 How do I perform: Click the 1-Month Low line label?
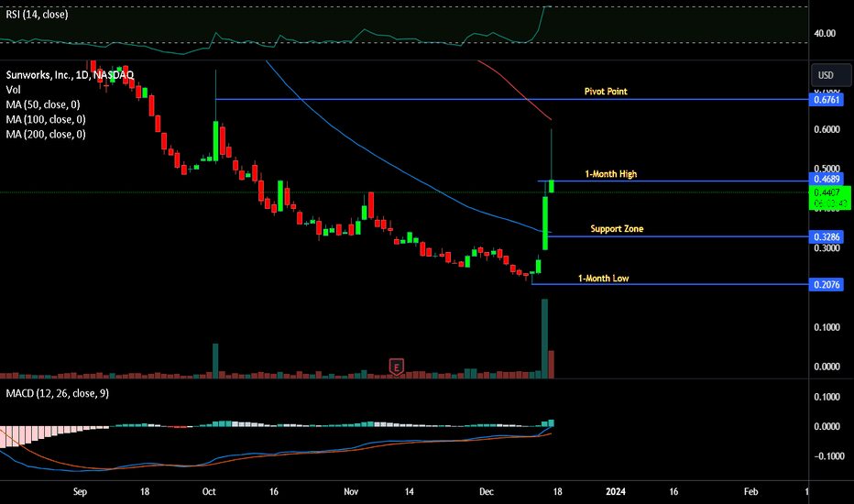tap(603, 278)
